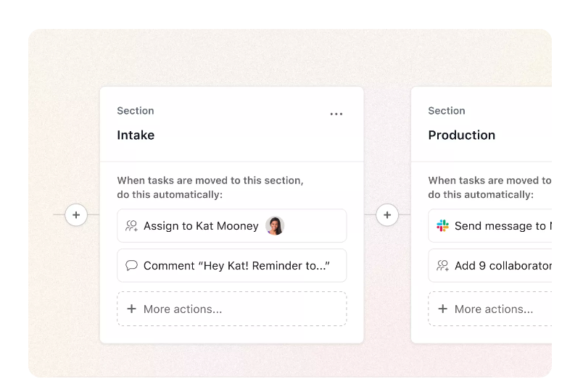Image resolution: width=583 pixels, height=392 pixels.
Task: Click Kat Mooney's avatar photo
Action: point(275,226)
